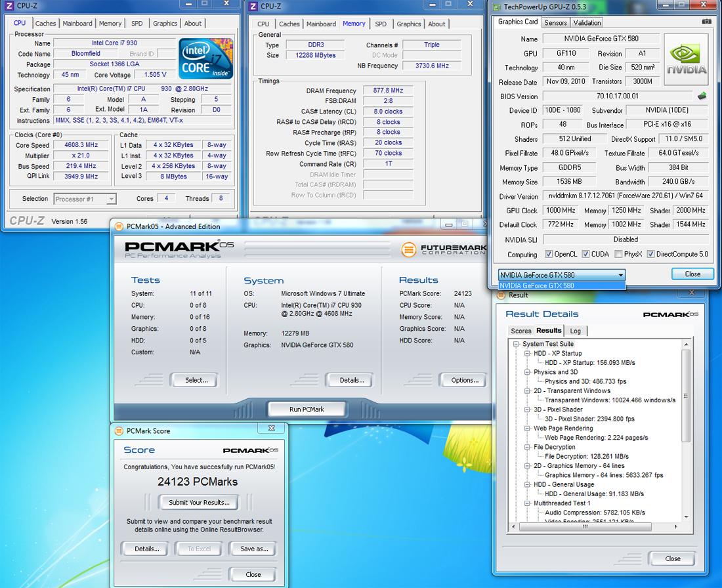Click the Futuremark Corporation logo

pos(444,249)
